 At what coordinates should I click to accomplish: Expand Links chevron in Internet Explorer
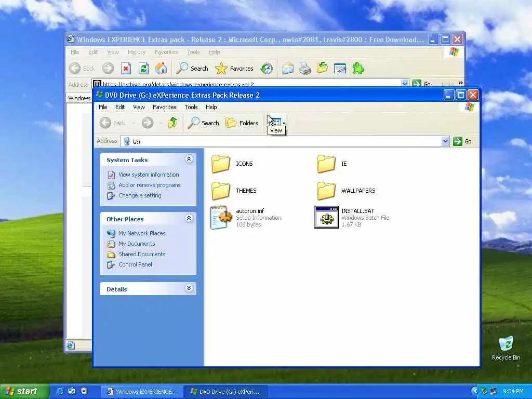[x=460, y=83]
